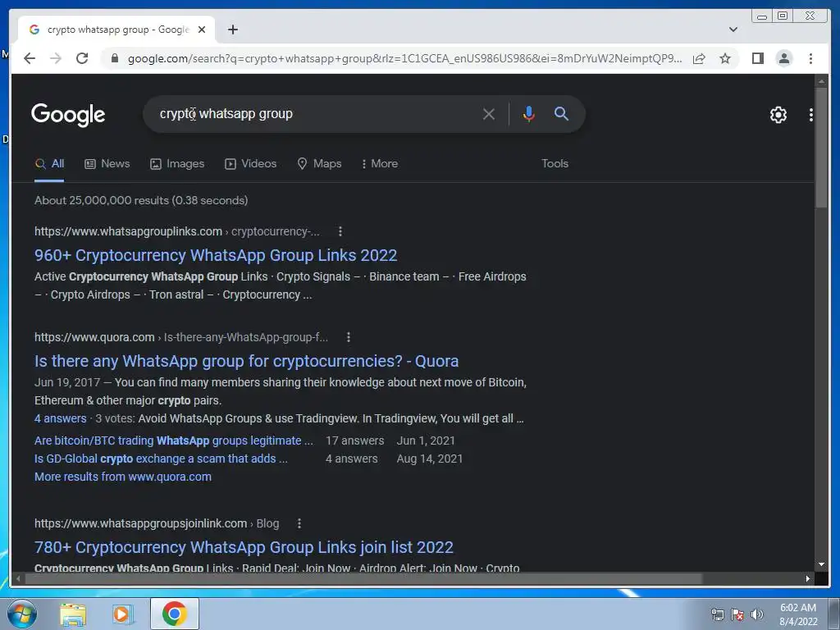
Task: Open about-result menu for quora.com
Action: tap(348, 337)
